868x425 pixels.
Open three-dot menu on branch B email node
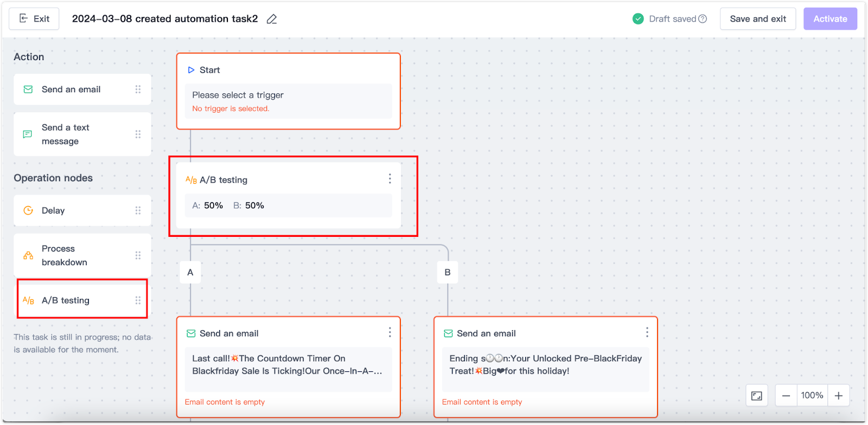tap(647, 332)
